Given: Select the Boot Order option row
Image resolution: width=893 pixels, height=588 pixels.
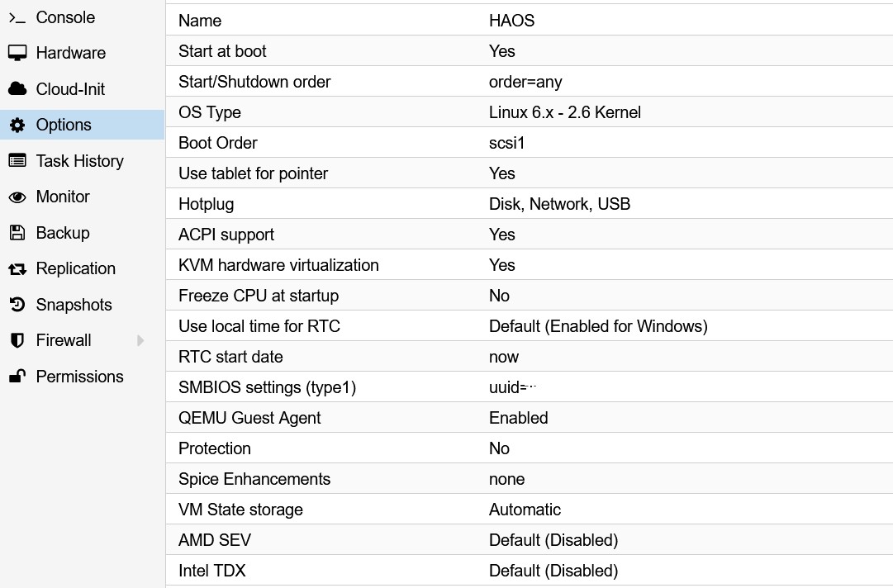Looking at the screenshot, I should (529, 143).
